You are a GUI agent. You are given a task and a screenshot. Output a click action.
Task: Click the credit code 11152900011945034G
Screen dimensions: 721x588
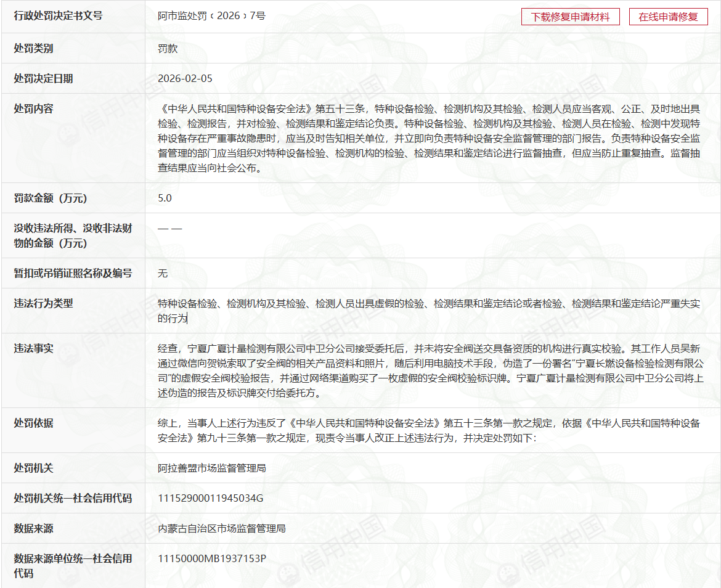[210, 498]
